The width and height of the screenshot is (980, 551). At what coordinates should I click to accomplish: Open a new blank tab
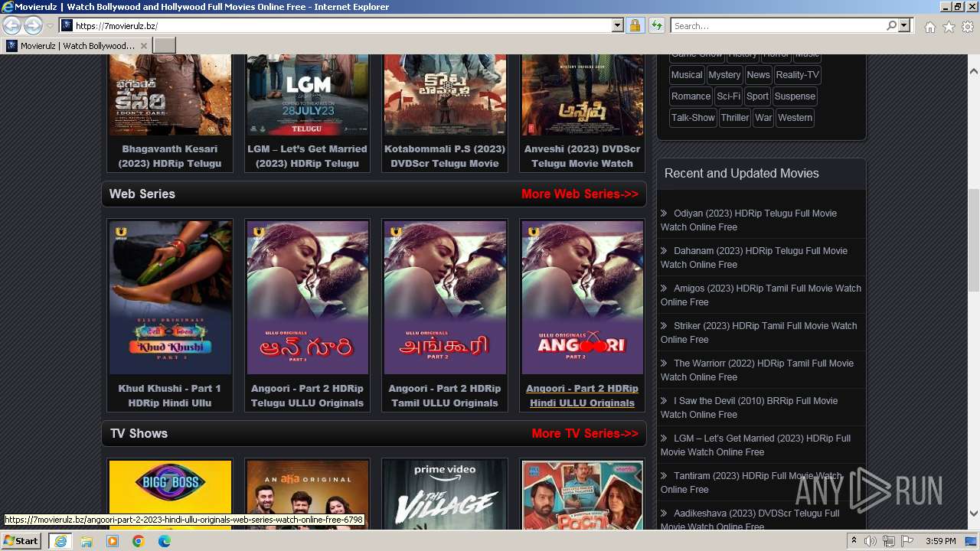click(165, 46)
